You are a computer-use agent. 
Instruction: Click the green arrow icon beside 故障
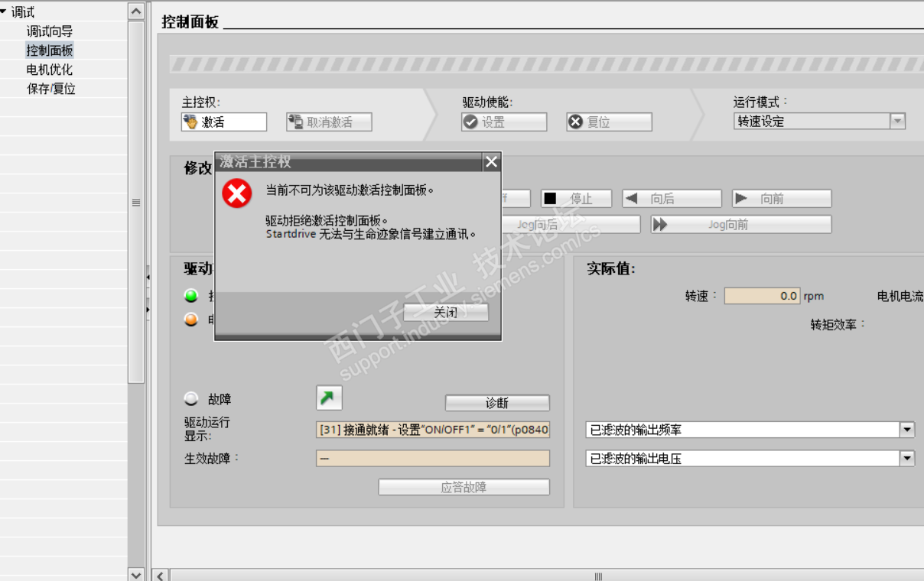(x=329, y=398)
